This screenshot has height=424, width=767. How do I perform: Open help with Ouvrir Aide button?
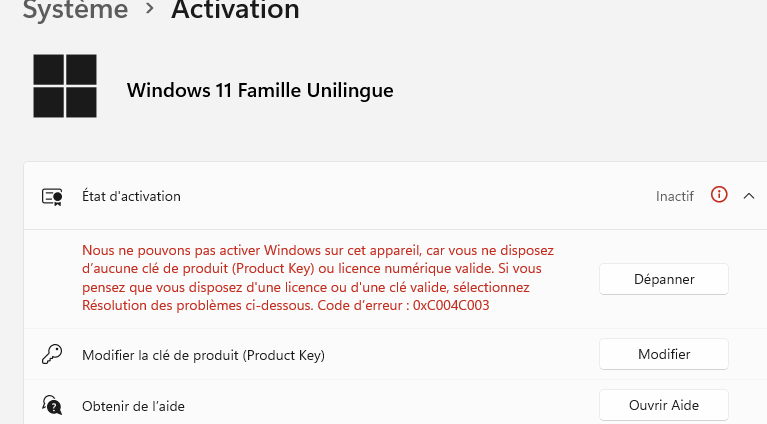664,405
